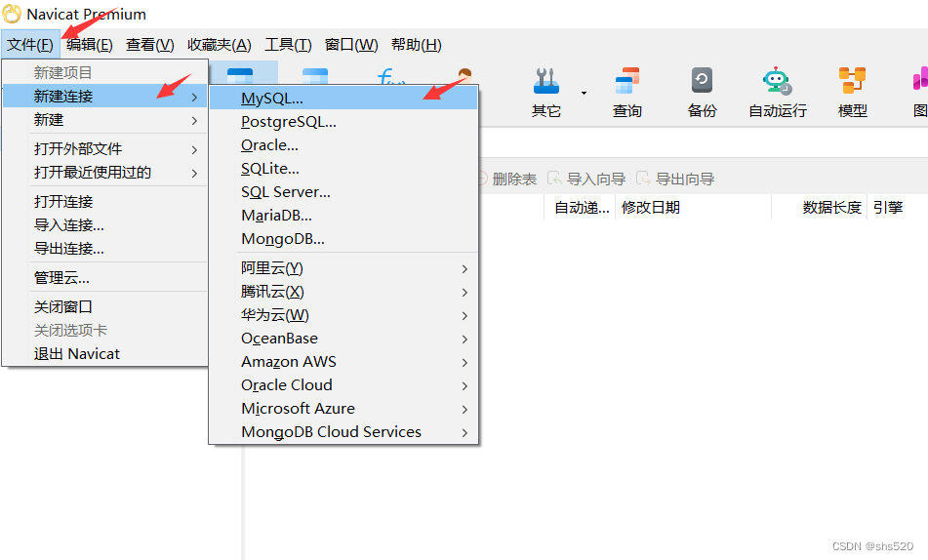Click the 删除表 button

(x=507, y=179)
